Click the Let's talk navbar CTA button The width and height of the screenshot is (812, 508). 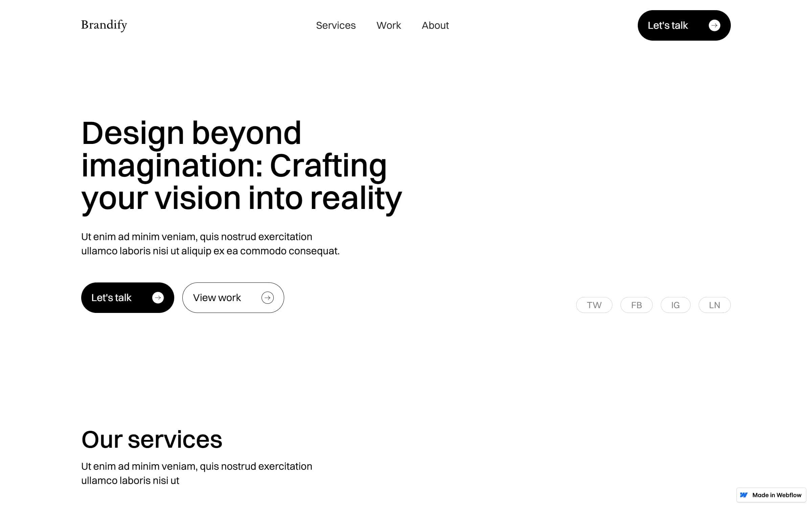tap(683, 25)
